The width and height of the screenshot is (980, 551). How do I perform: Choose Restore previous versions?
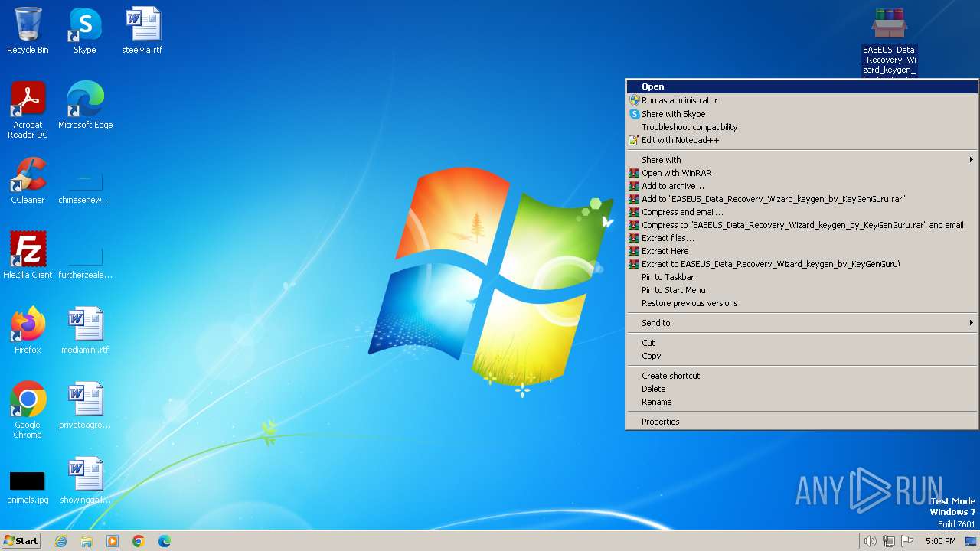click(802, 303)
